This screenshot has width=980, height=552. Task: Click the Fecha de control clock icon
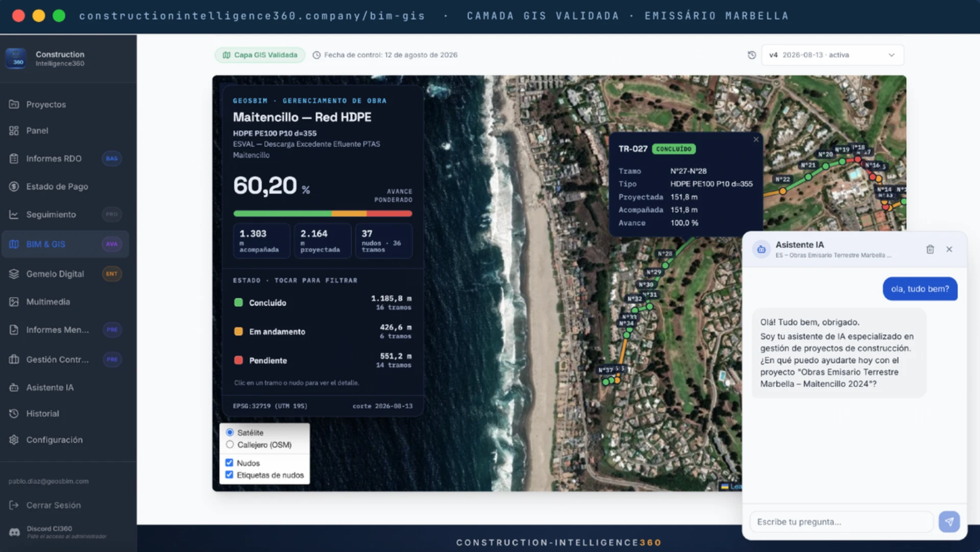tap(316, 55)
